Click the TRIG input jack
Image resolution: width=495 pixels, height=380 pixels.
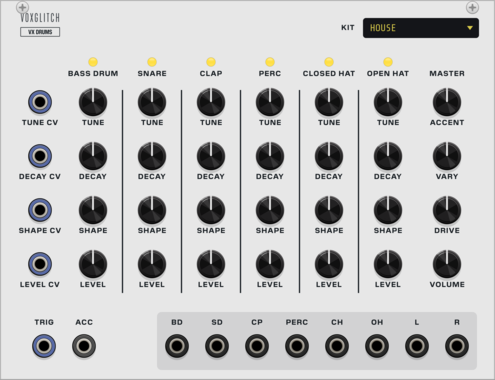click(44, 346)
